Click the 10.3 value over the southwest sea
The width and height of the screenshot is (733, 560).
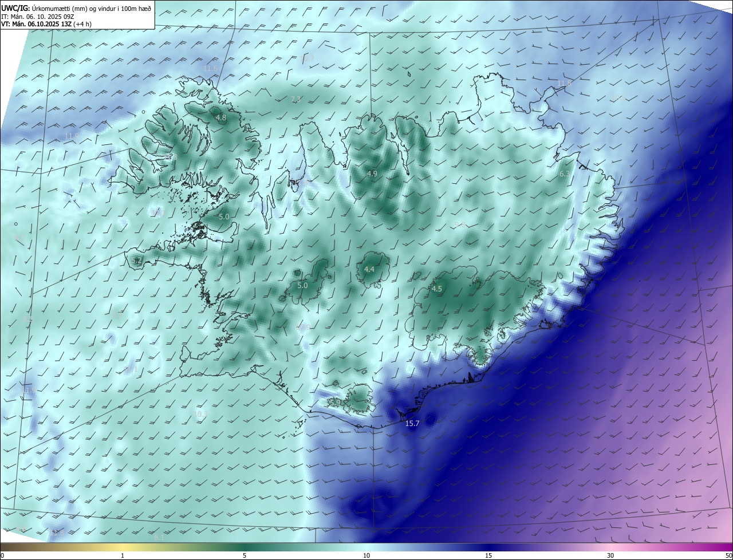200,413
